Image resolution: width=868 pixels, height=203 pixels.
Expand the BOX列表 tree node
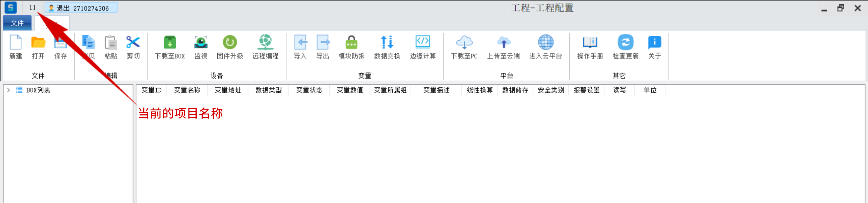point(8,90)
